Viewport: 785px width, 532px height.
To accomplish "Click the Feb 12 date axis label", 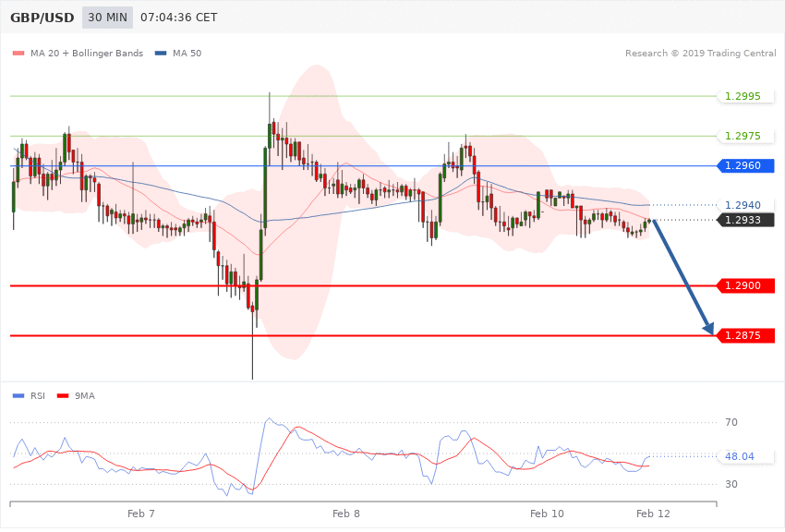I will [653, 514].
